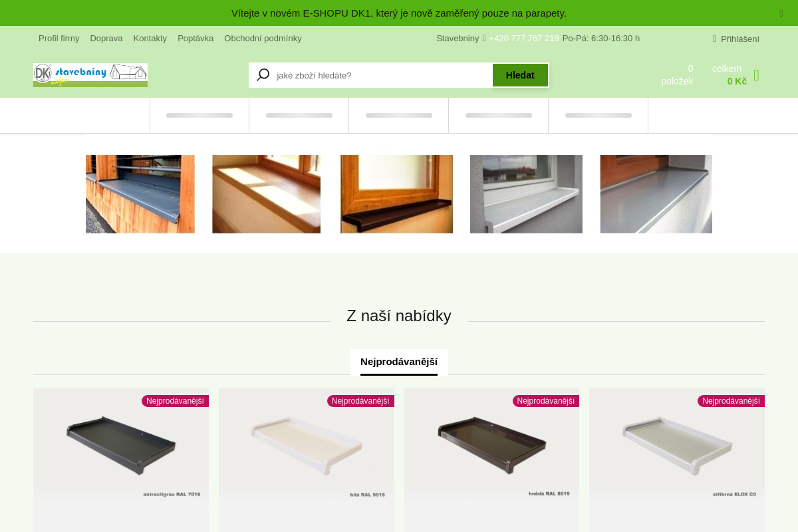Image resolution: width=798 pixels, height=532 pixels.
Task: Open the Profil firmy link
Action: click(x=59, y=38)
